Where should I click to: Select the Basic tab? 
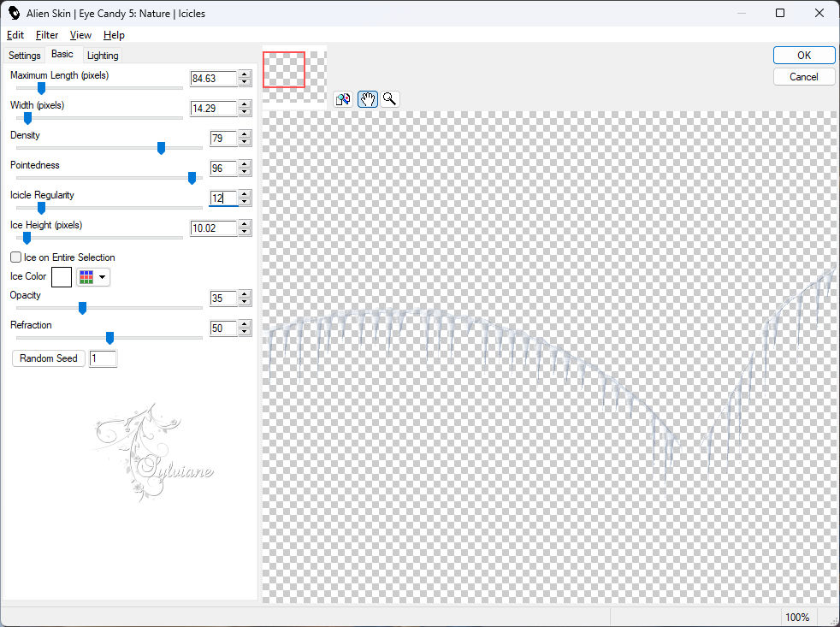coord(62,54)
